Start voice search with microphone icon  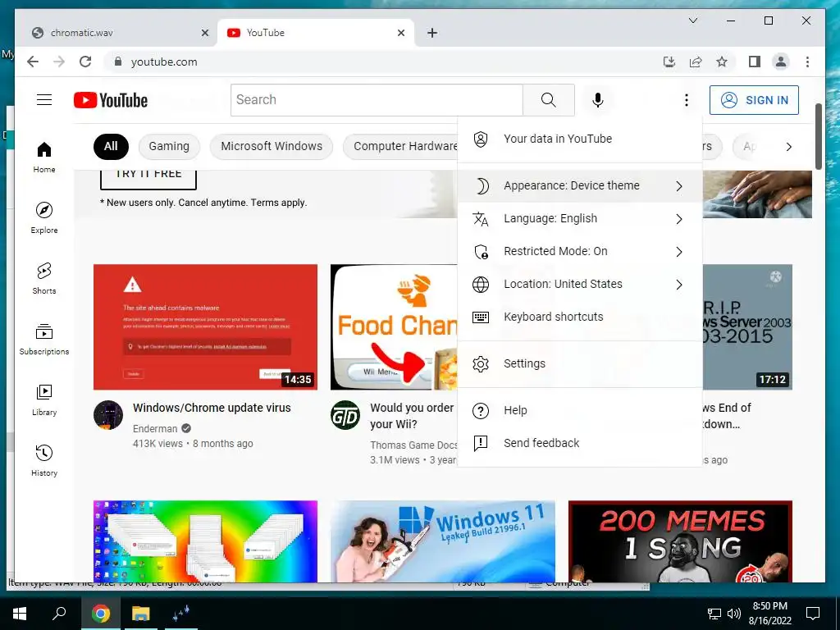tap(598, 99)
